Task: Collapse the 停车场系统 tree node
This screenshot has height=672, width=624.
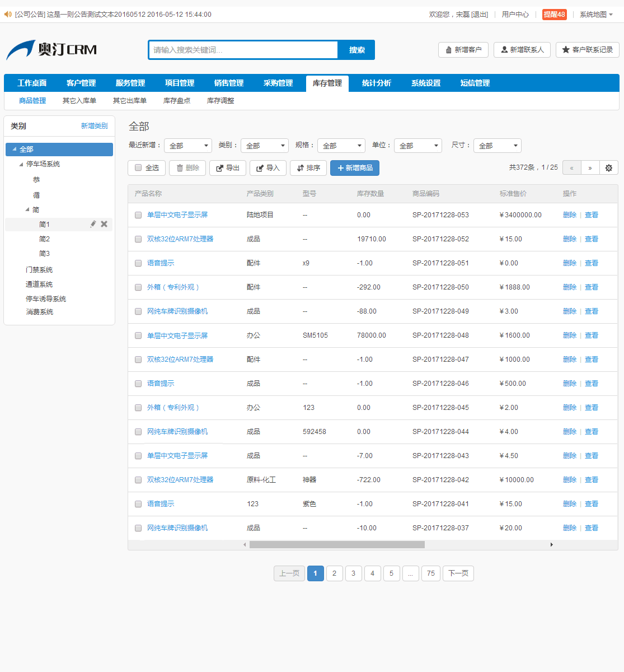Action: (21, 164)
